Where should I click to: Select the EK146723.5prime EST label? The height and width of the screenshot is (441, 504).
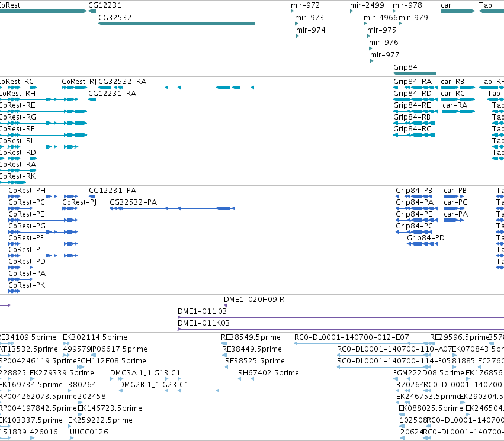tap(110, 408)
